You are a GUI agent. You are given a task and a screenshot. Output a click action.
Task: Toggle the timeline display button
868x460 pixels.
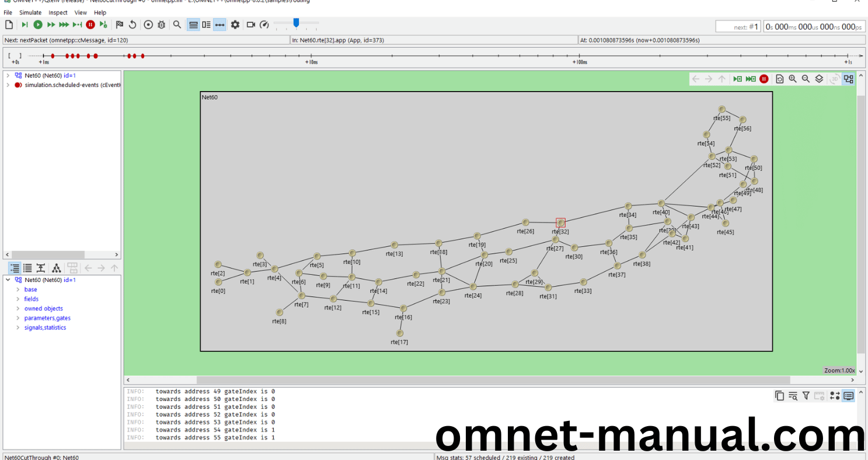point(219,25)
